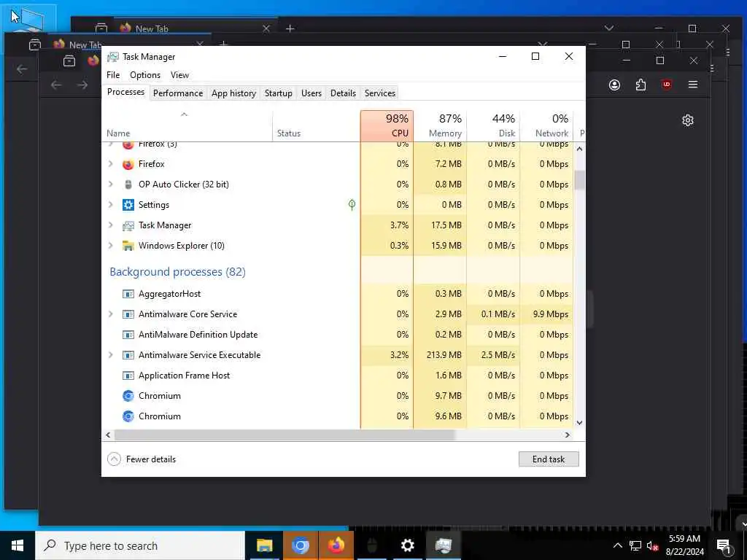Screen dimensions: 747x560
Task: Click the AntiMalware Definition Update icon
Action: (128, 335)
